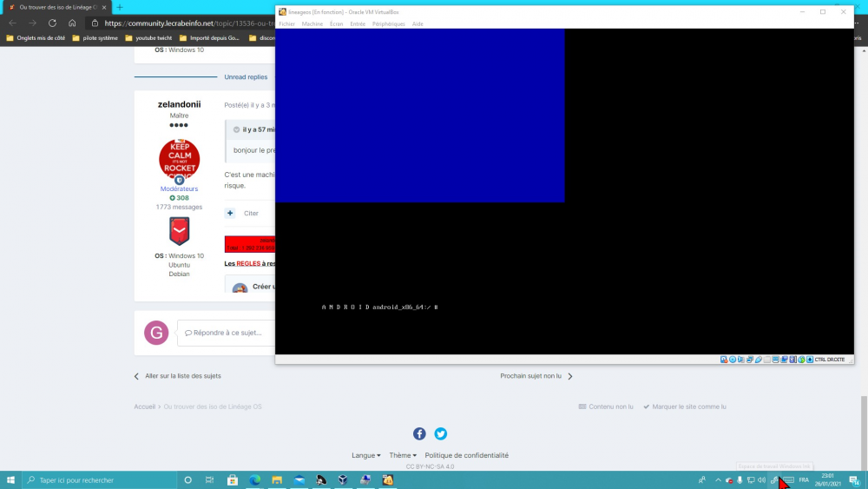Viewport: 868px width, 489px height.
Task: Expand the Thème dropdown menu
Action: click(x=402, y=455)
